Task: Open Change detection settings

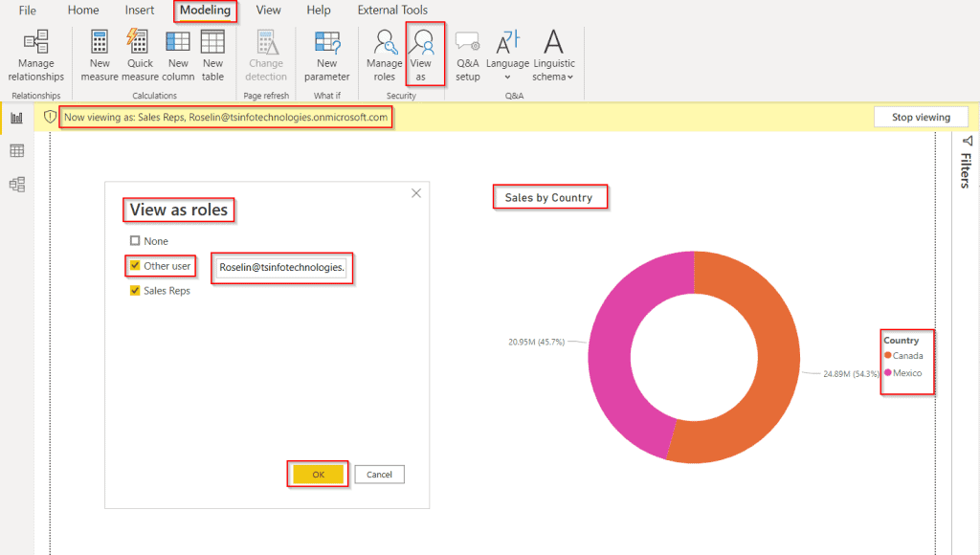Action: tap(266, 56)
